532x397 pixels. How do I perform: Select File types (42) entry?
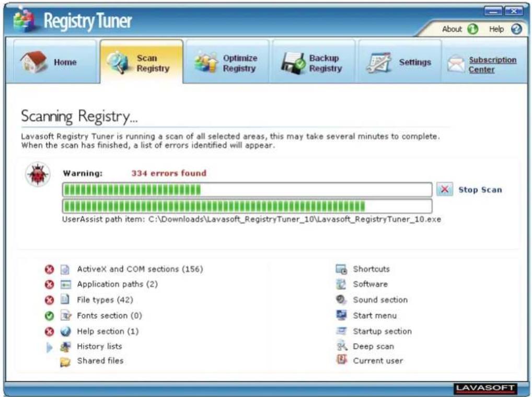(105, 300)
